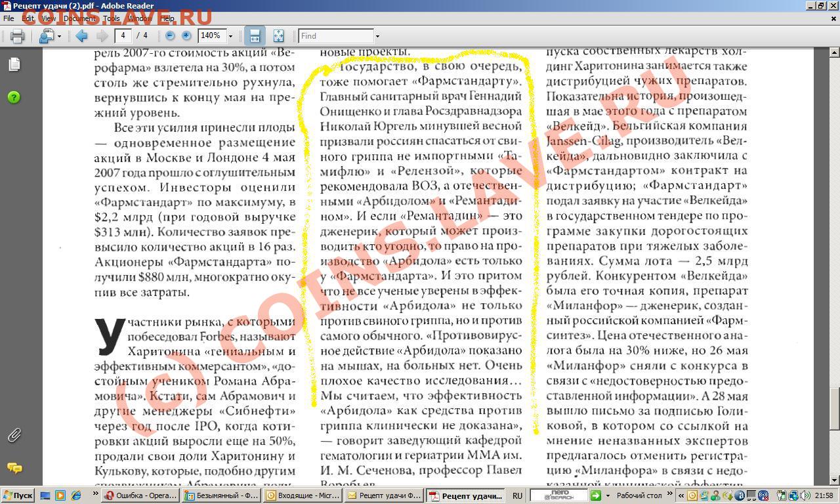
Task: Open the Comments panel speech bubble icon
Action: pos(14,467)
